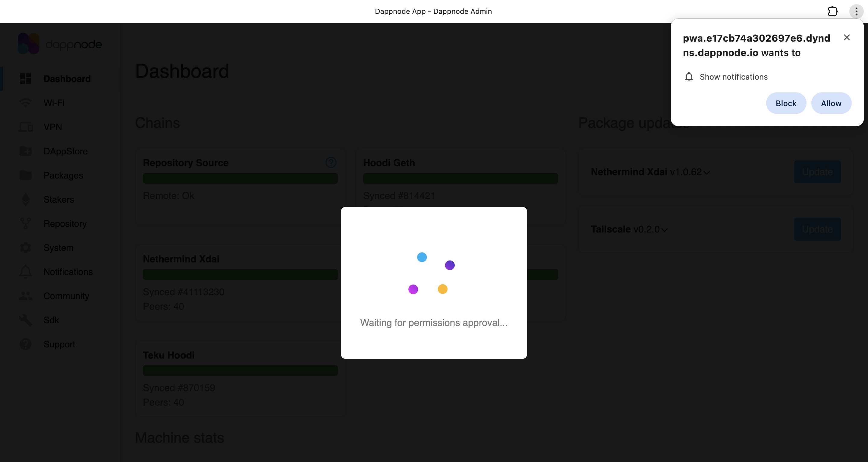Open the Repository section
The width and height of the screenshot is (868, 462).
point(65,223)
